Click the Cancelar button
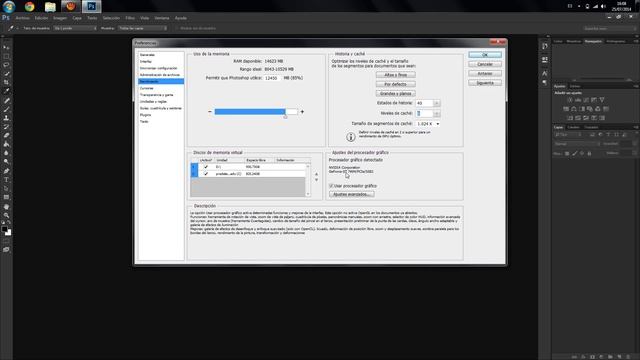The width and height of the screenshot is (640, 360). (x=485, y=64)
